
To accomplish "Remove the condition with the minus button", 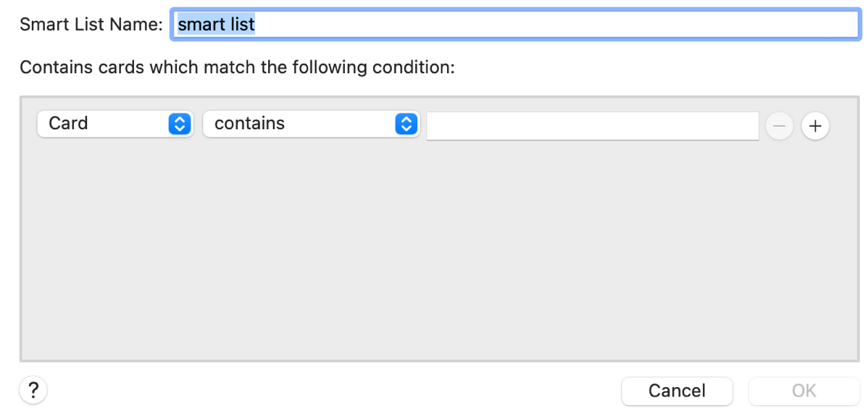I will click(780, 126).
